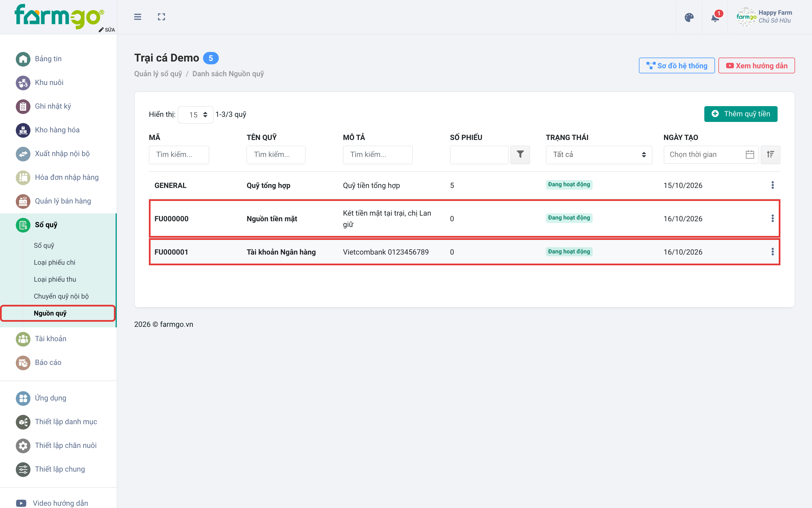
Task: Open the notifications bell icon
Action: pyautogui.click(x=715, y=17)
